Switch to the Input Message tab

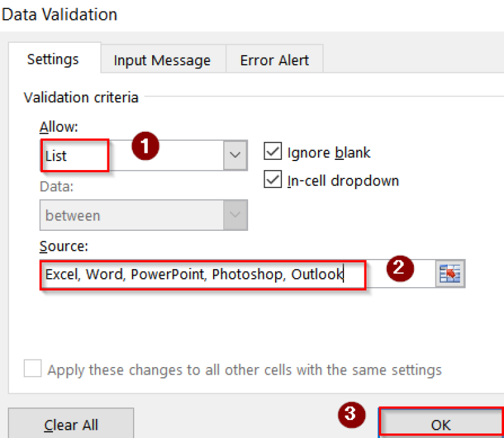point(163,59)
